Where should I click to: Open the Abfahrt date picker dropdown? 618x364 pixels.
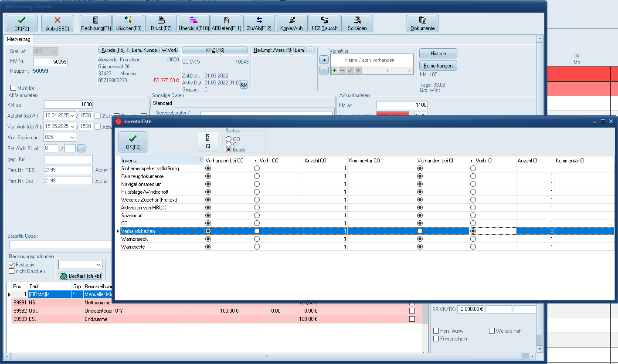(x=72, y=116)
